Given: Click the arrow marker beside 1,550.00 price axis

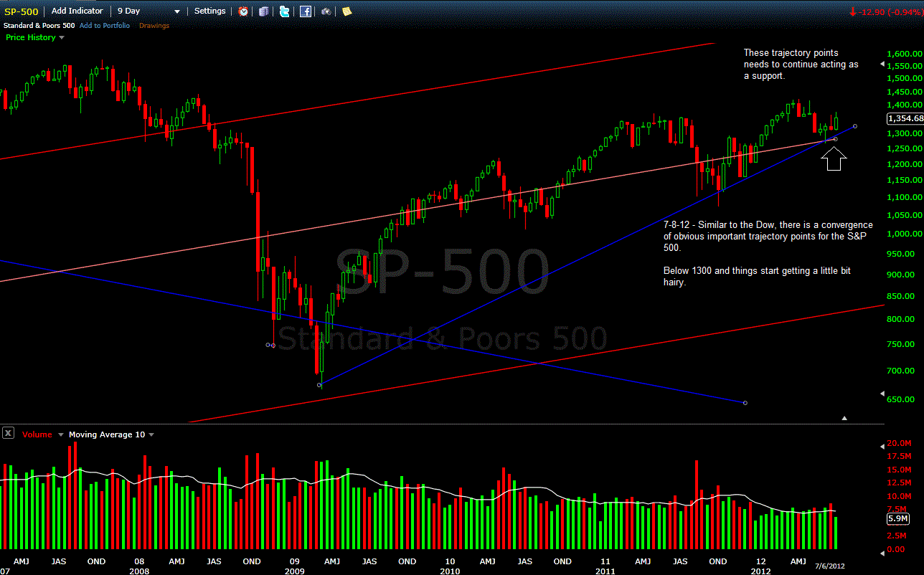Looking at the screenshot, I should [882, 65].
